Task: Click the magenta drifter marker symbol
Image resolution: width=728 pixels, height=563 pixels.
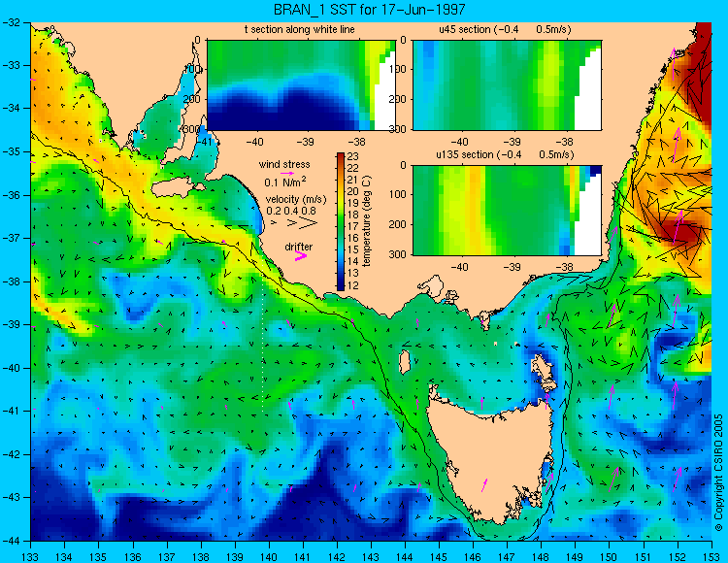Action: pyautogui.click(x=300, y=255)
